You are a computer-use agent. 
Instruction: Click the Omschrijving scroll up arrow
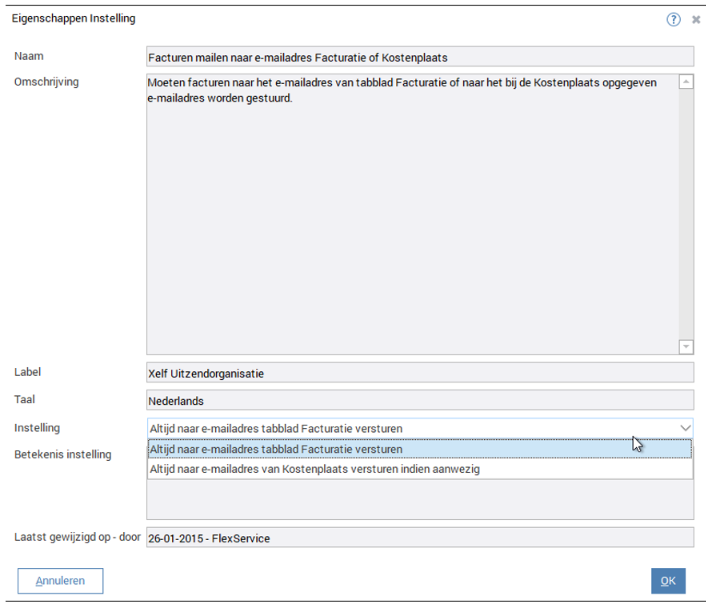tap(685, 83)
